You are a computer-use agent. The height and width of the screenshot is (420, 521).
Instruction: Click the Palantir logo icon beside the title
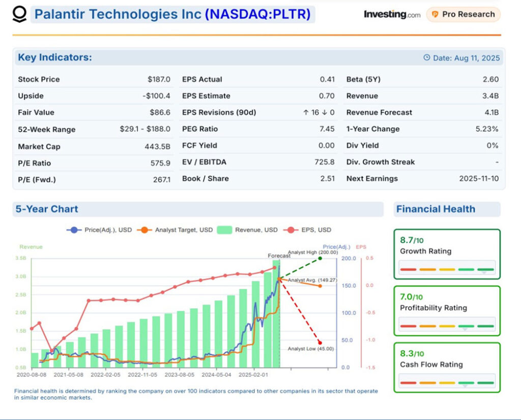tap(19, 14)
